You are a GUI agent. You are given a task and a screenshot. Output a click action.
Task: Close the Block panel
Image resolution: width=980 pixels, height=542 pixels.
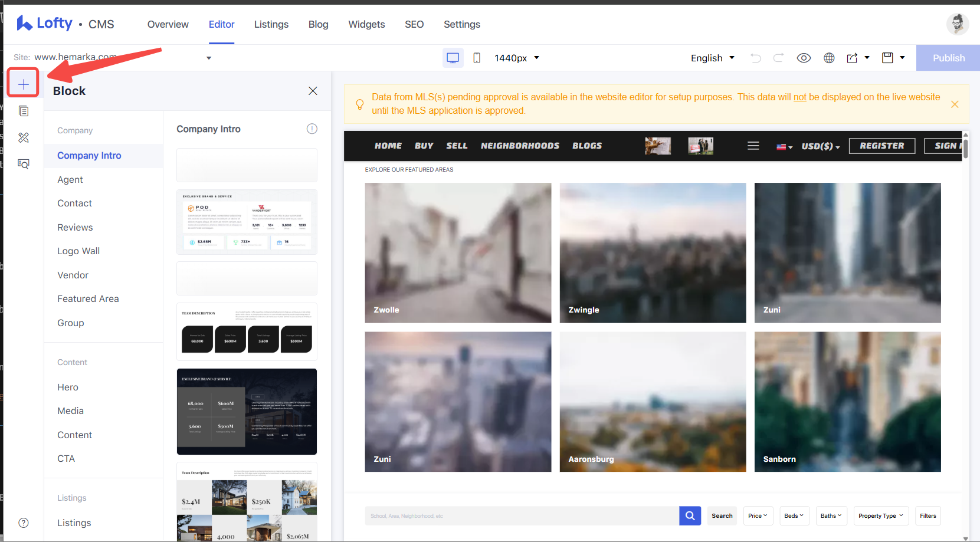313,91
